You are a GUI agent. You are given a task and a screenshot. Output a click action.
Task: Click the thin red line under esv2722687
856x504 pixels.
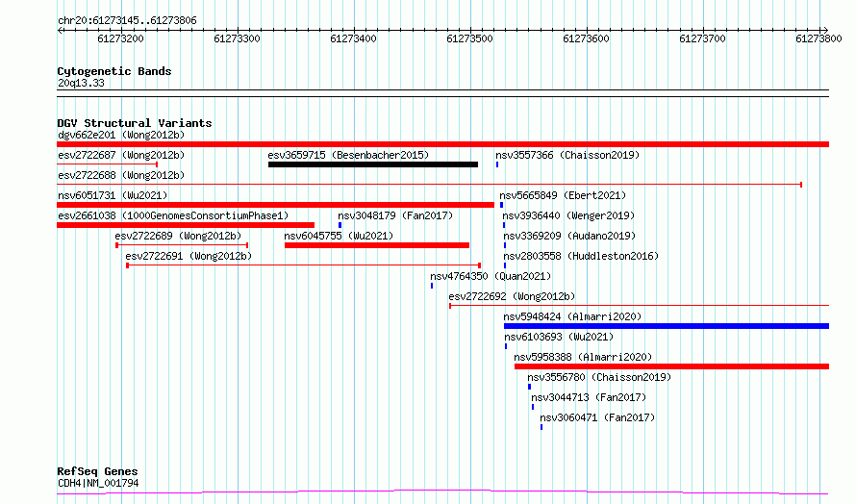[107, 164]
